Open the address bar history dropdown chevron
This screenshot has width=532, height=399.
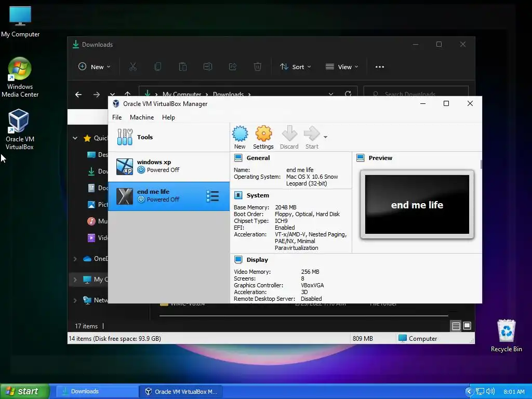pos(331,94)
